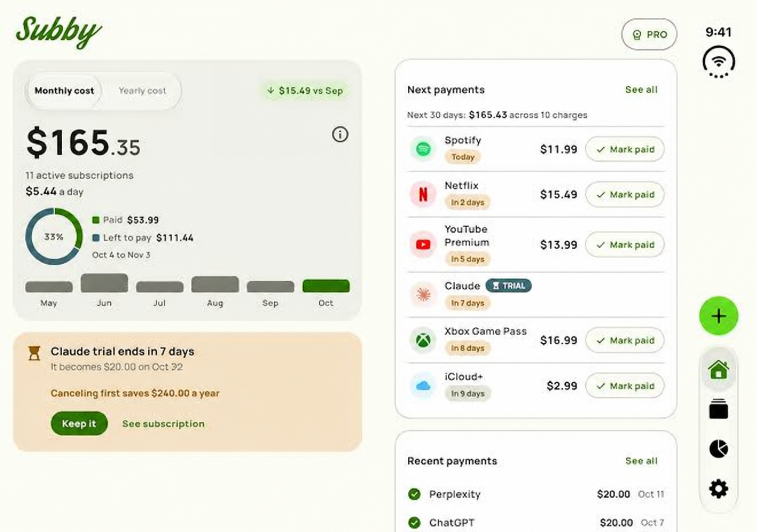Switch to Yearly cost view
Viewport: 757px width, 532px height.
[x=142, y=91]
